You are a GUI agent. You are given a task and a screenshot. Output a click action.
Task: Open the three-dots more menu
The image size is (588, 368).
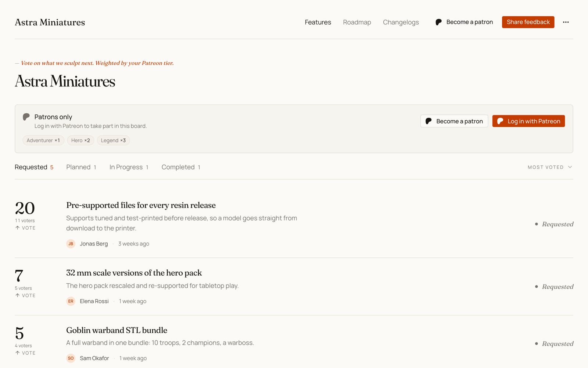pos(566,22)
